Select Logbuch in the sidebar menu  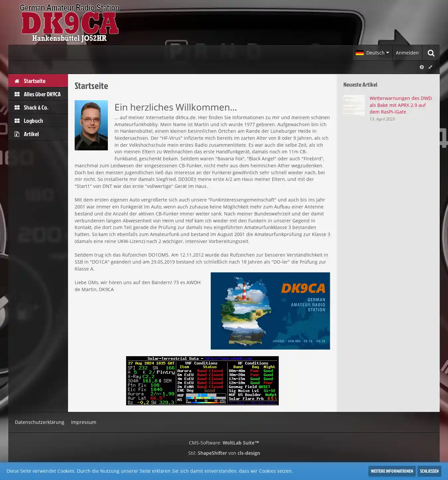(34, 121)
